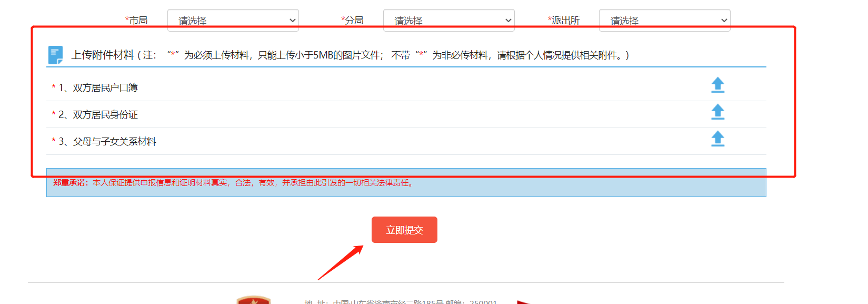The width and height of the screenshot is (868, 304).
Task: Select the text 2、双方居民身份证
Action: tap(98, 114)
